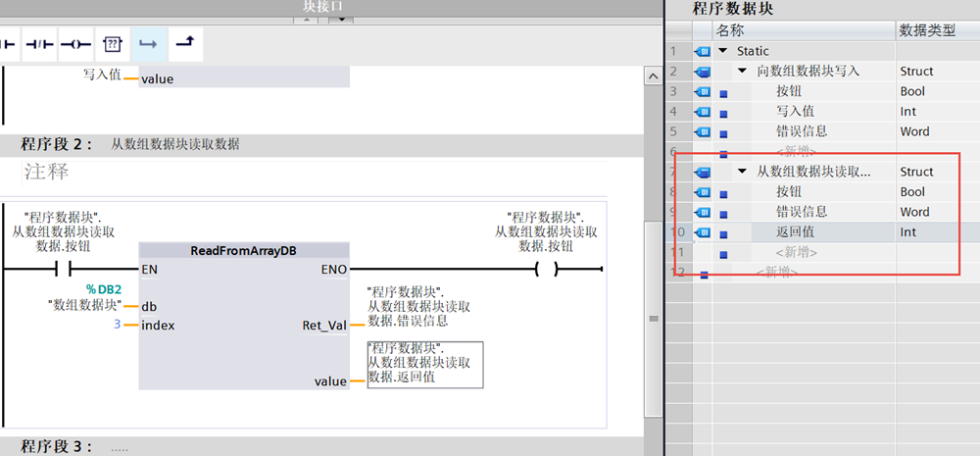This screenshot has height=456, width=980.
Task: Select 写入值 variable in data block
Action: pos(795,112)
